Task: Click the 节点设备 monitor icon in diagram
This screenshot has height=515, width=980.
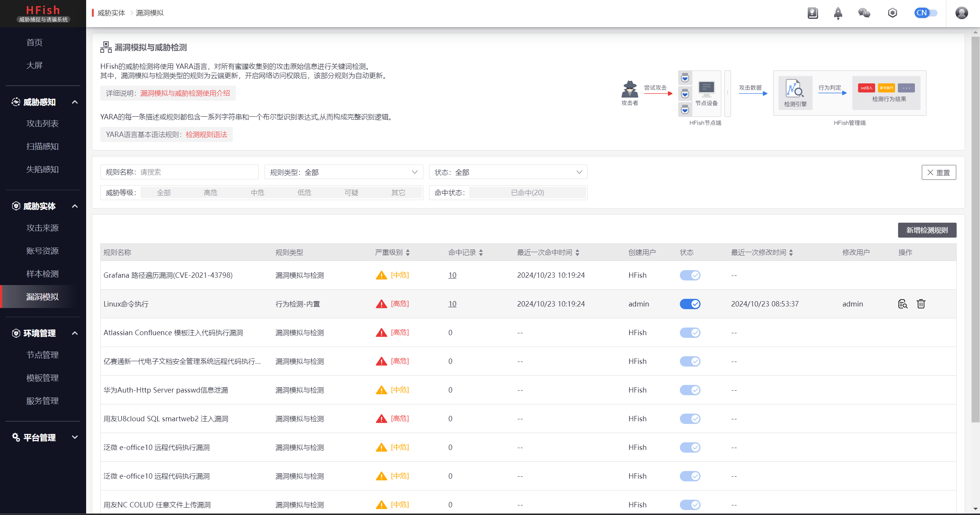Action: (706, 89)
